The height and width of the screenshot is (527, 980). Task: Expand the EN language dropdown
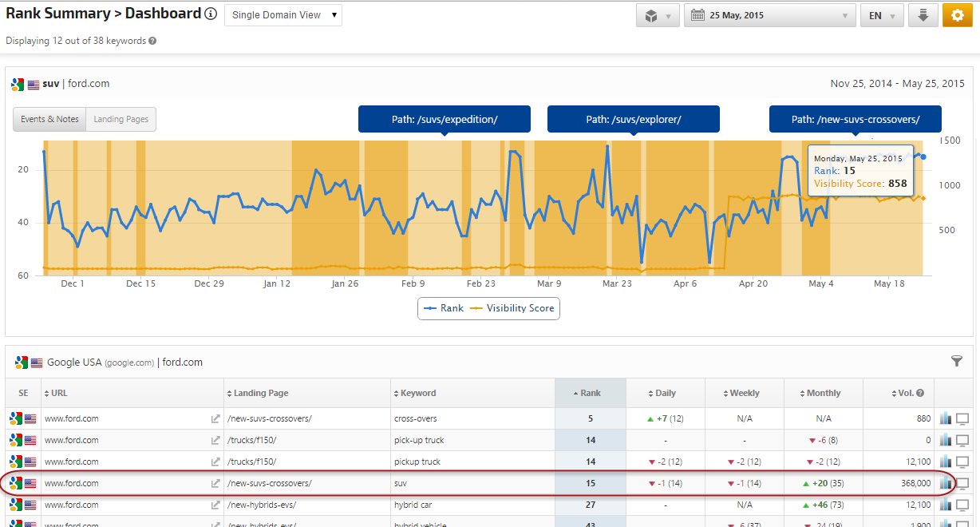(882, 15)
